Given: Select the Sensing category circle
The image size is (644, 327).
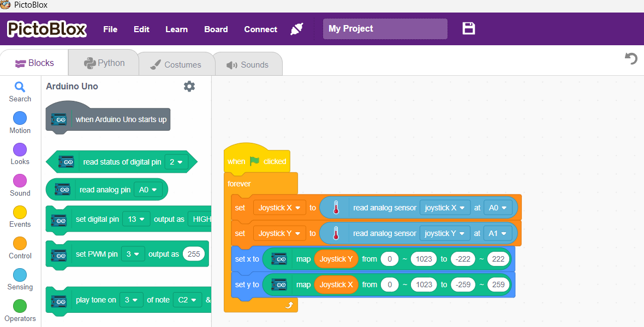Looking at the screenshot, I should (x=20, y=275).
